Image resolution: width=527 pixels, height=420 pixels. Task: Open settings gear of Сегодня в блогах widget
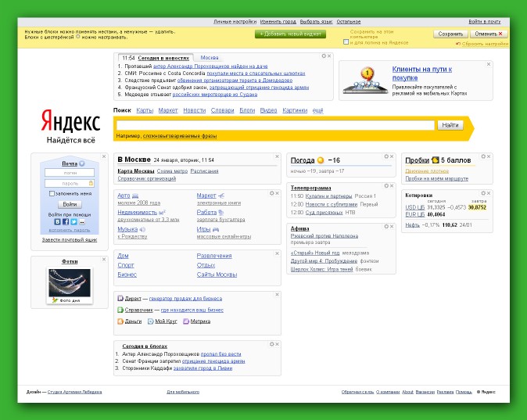point(271,344)
